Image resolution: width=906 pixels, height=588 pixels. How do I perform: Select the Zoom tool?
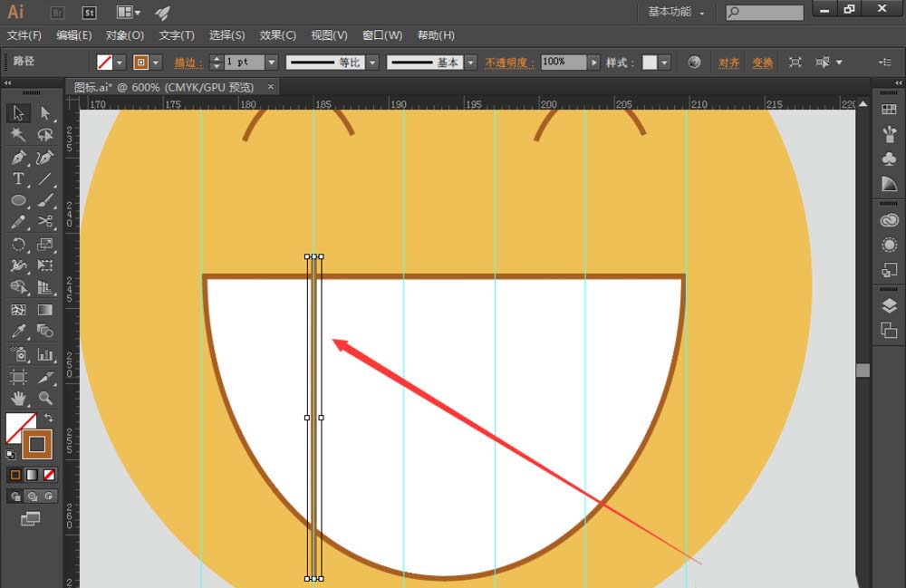(x=45, y=398)
